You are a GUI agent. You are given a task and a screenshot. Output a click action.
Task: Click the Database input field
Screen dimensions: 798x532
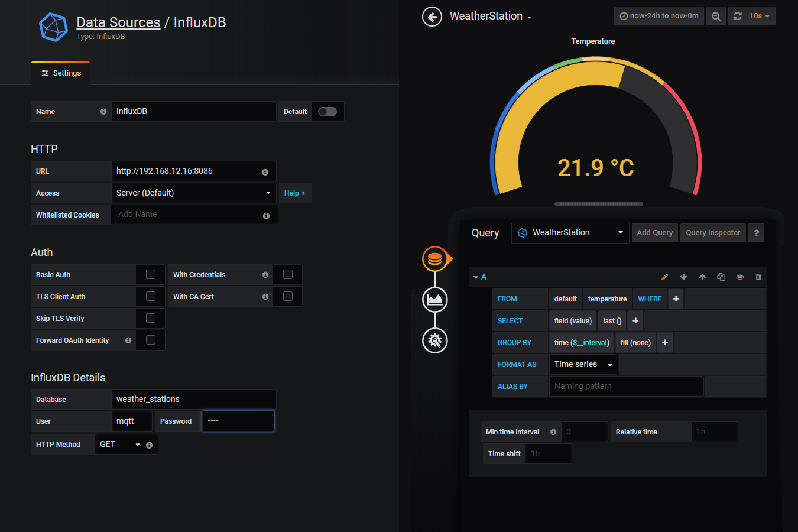194,399
